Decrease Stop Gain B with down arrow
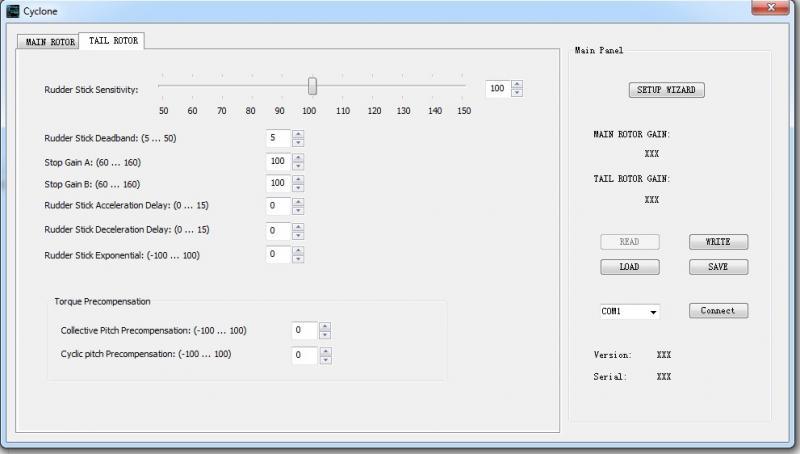 pos(298,188)
